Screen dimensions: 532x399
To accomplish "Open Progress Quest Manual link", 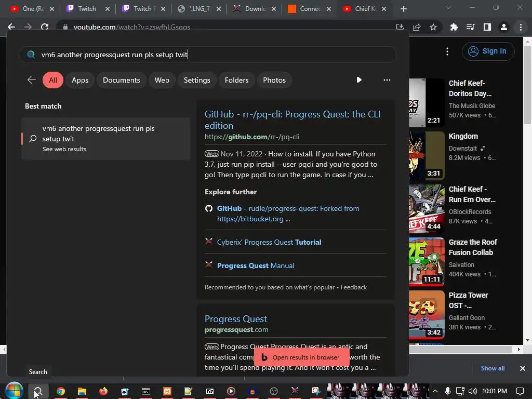I will point(256,265).
